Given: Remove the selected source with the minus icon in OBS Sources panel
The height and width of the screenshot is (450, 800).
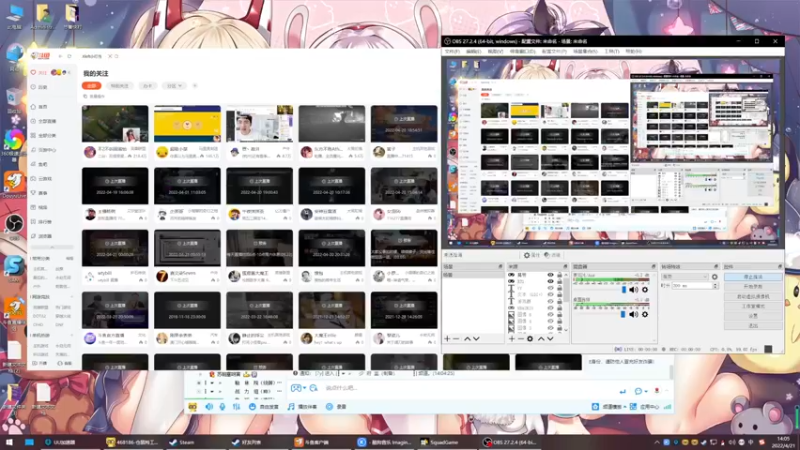Looking at the screenshot, I should click(521, 339).
